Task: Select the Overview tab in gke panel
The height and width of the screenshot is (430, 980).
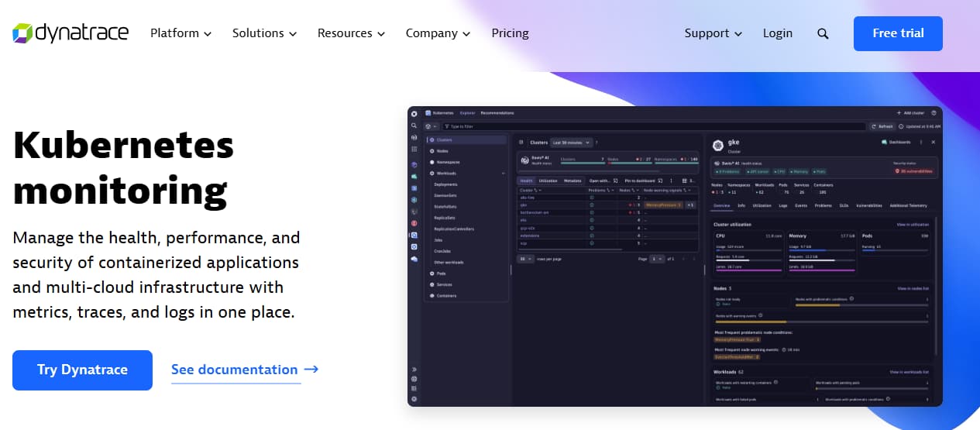Action: (721, 206)
